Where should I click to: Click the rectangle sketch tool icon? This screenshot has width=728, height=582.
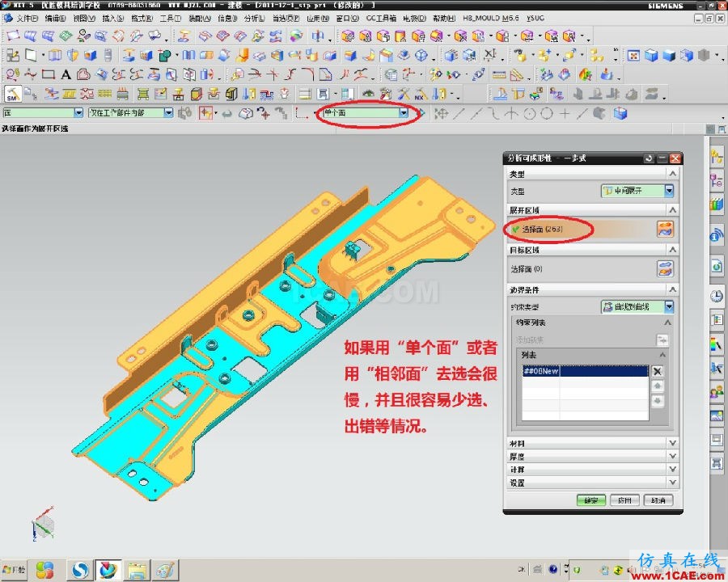pyautogui.click(x=49, y=74)
